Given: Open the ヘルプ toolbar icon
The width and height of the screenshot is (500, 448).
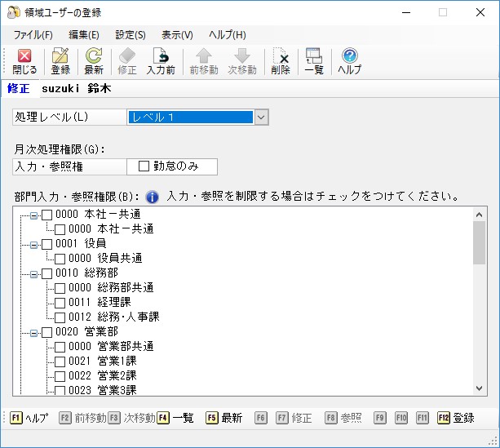Looking at the screenshot, I should [x=349, y=61].
